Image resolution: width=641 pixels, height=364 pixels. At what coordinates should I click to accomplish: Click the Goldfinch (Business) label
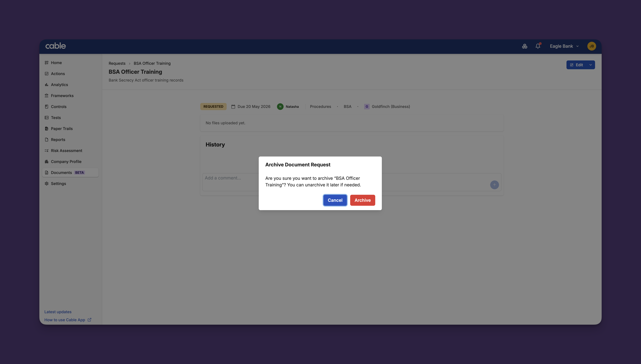391,107
